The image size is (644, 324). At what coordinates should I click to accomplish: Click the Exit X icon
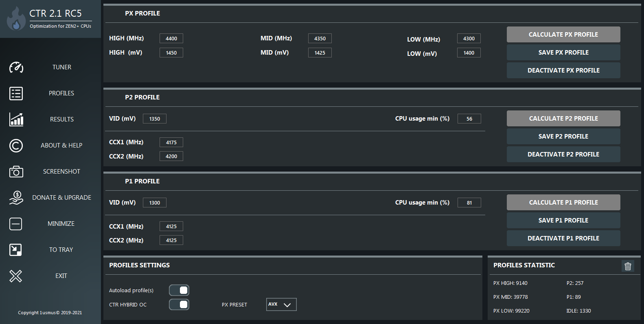point(16,276)
